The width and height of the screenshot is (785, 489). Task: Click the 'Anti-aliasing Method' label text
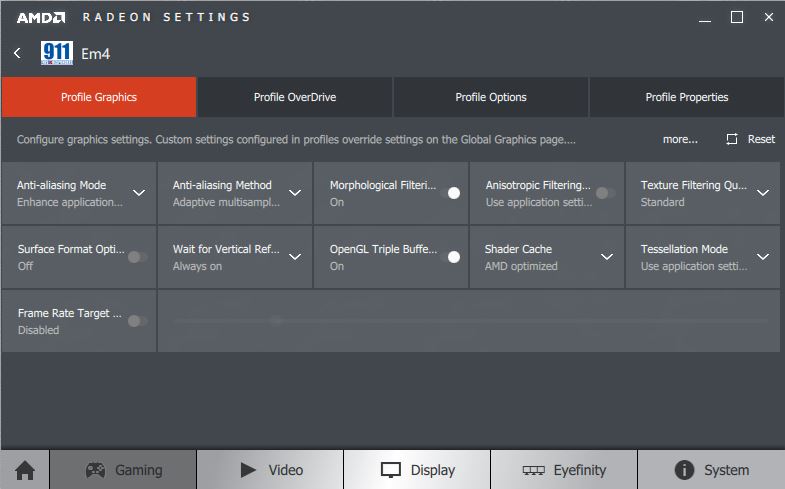(222, 185)
